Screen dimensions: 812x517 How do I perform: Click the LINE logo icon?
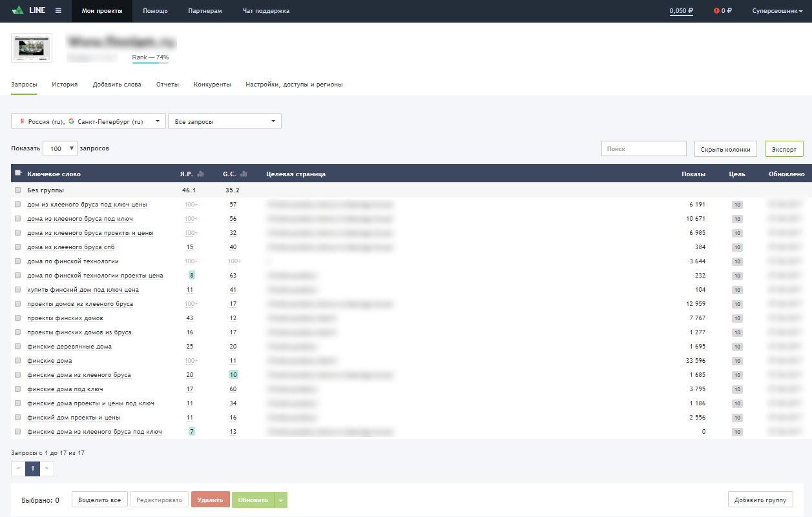[18, 11]
